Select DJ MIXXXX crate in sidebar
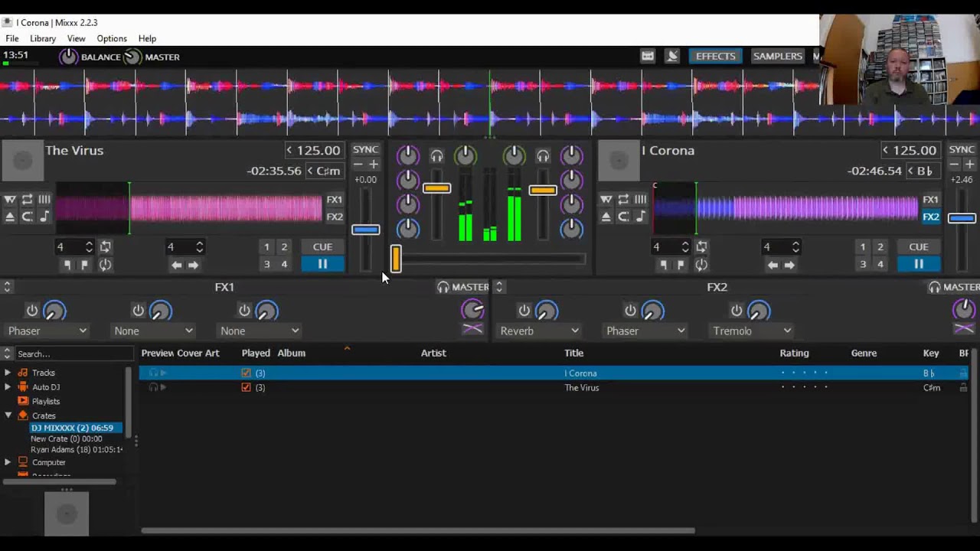This screenshot has width=980, height=551. (72, 428)
